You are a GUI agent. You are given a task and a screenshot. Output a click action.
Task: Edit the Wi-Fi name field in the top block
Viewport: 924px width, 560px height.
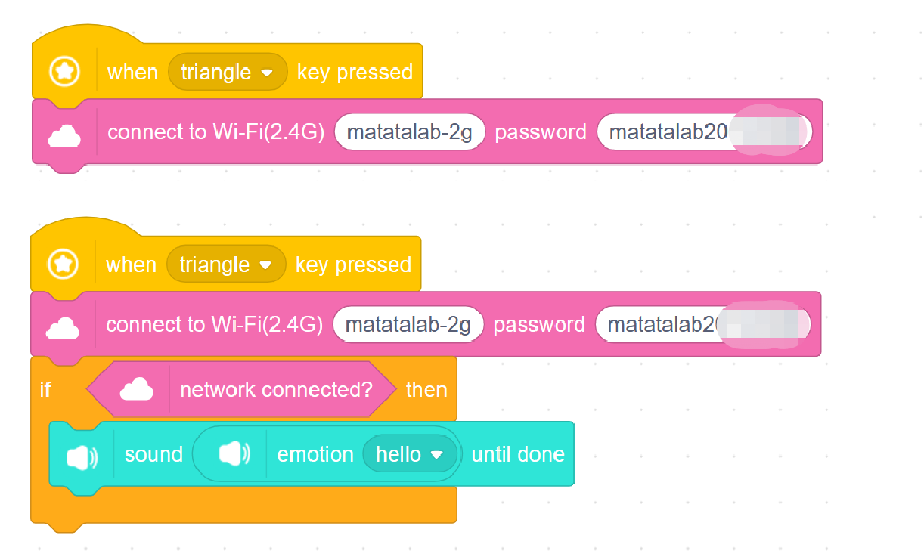[x=409, y=132]
